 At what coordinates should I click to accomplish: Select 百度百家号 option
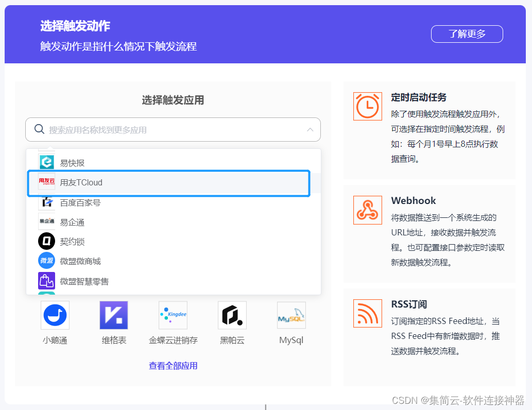pyautogui.click(x=174, y=203)
